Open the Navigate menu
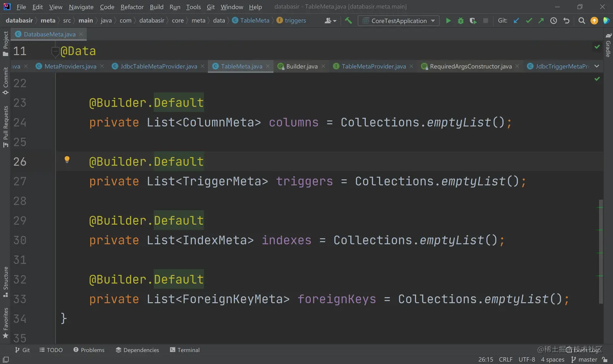This screenshot has height=364, width=613. 81,7
